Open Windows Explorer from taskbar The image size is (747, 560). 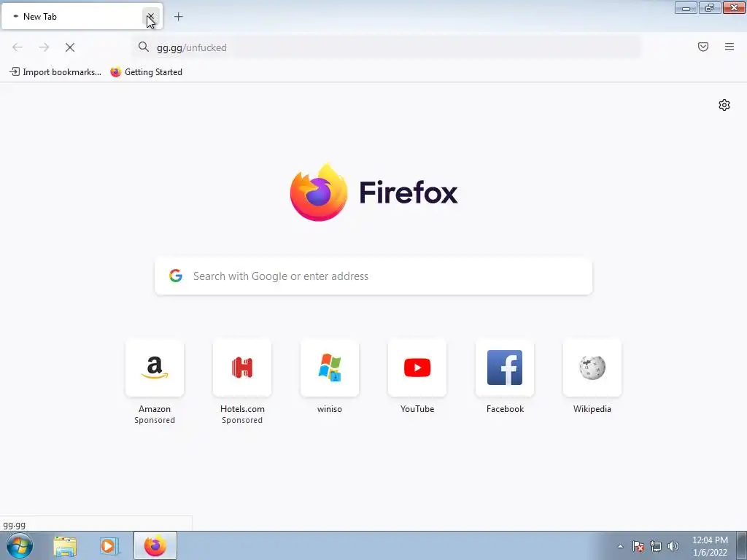click(x=65, y=546)
